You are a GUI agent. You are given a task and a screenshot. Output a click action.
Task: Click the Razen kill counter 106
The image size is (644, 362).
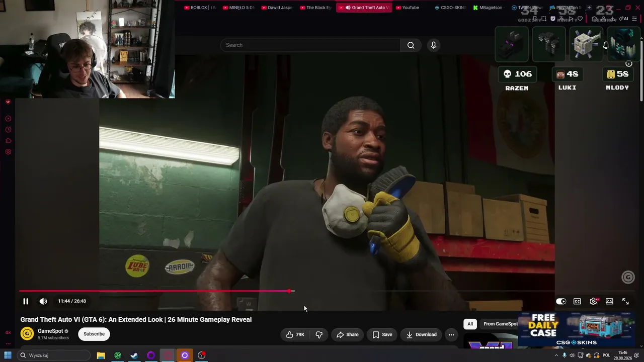(517, 74)
